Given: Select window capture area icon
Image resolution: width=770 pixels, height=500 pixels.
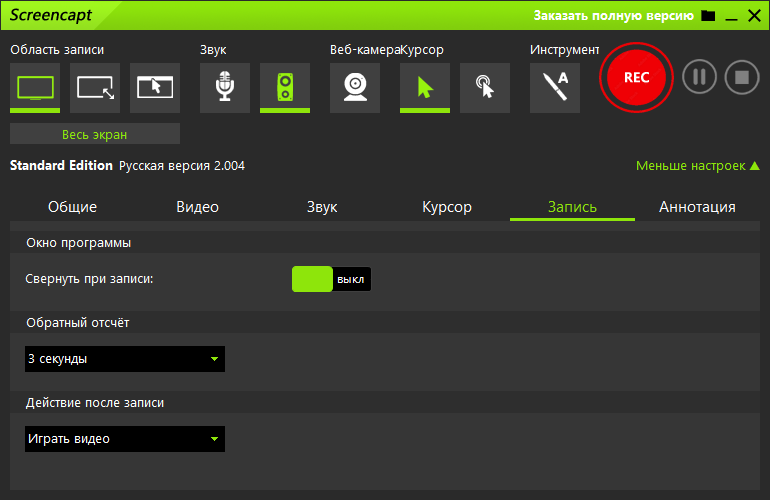Looking at the screenshot, I should (x=155, y=87).
